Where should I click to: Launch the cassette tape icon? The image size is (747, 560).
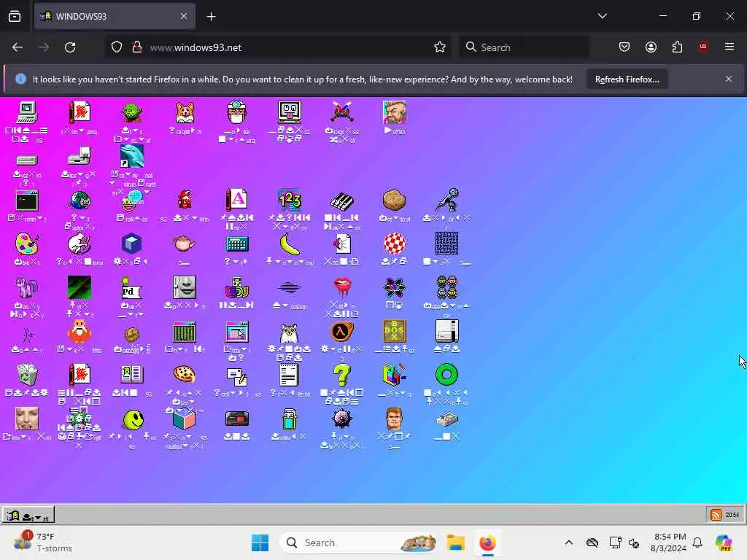click(237, 419)
